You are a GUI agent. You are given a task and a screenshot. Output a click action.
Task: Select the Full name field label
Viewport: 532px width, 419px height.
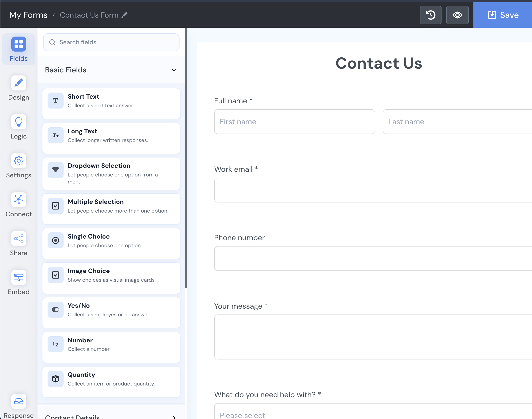(x=233, y=101)
